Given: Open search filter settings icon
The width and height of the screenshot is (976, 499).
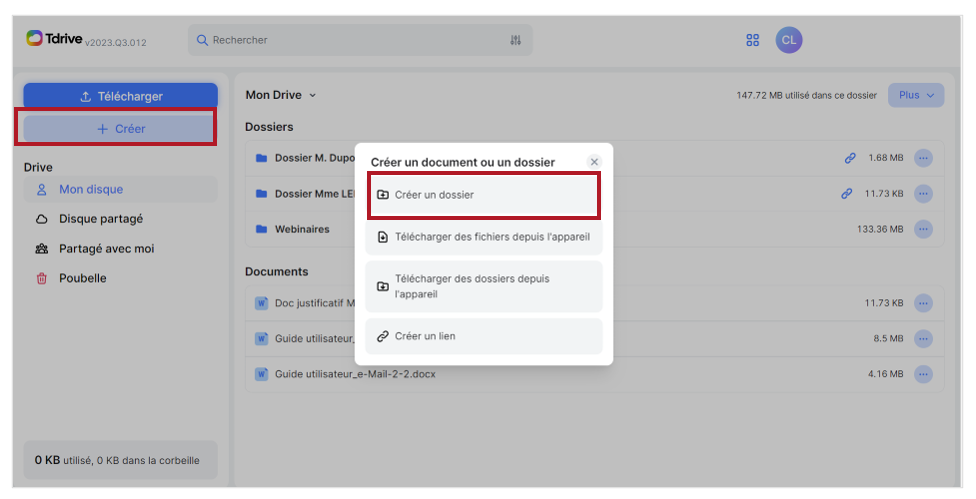Looking at the screenshot, I should point(515,40).
